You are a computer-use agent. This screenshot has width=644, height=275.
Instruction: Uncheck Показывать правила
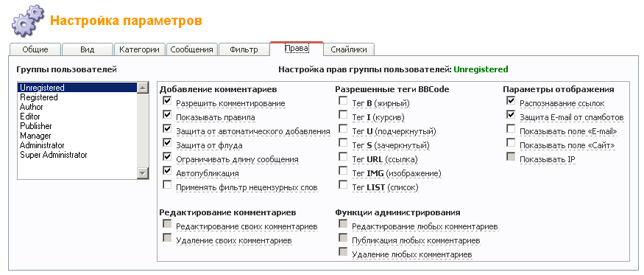click(x=167, y=115)
